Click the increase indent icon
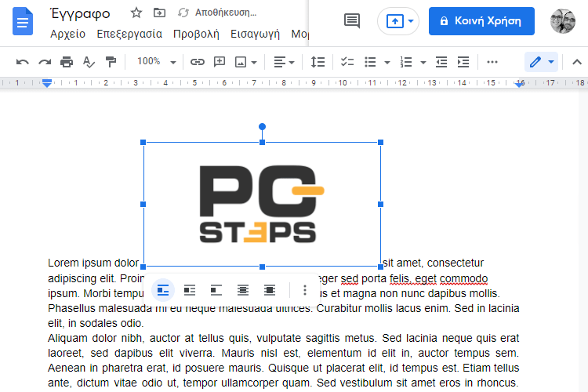 pos(463,62)
